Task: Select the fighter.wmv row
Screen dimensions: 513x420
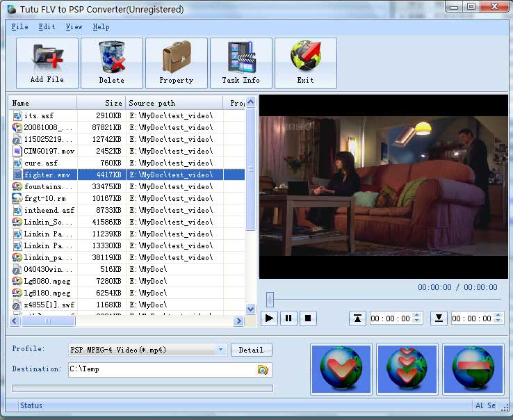Action: pos(128,175)
